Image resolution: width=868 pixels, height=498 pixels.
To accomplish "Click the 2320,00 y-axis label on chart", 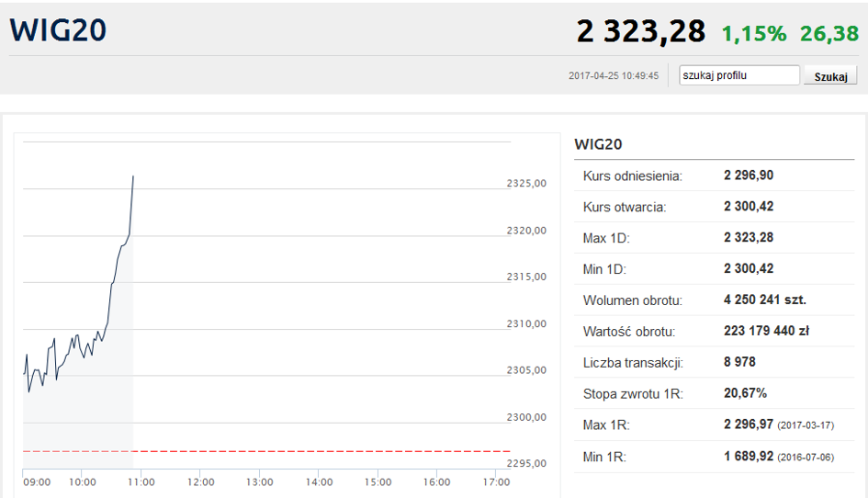I will pyautogui.click(x=526, y=231).
